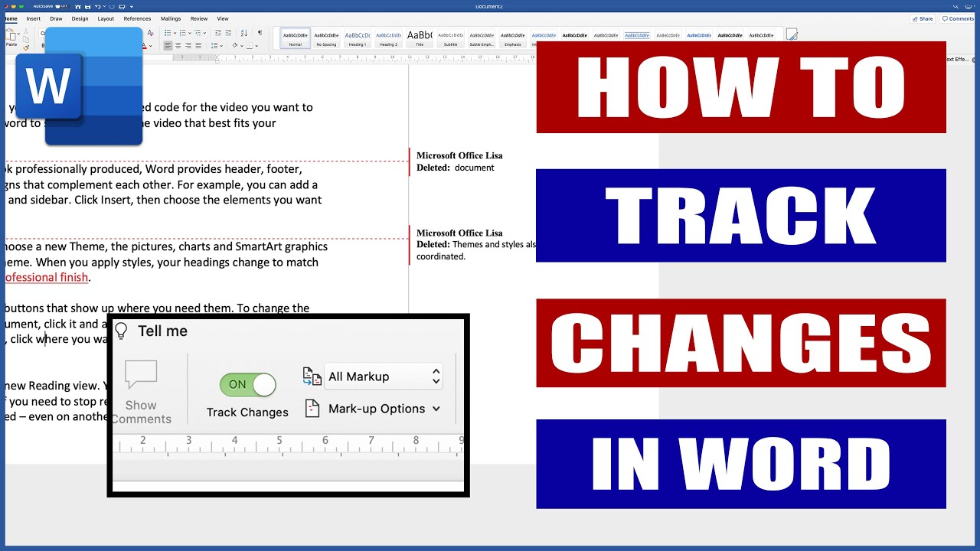Viewport: 980px width, 551px height.
Task: Switch to the Design tab
Action: pyautogui.click(x=80, y=18)
